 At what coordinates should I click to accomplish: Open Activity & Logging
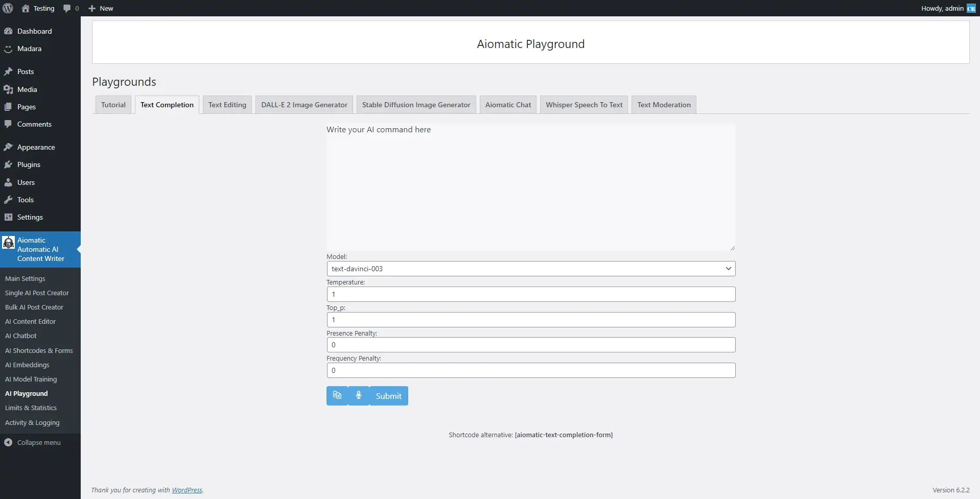coord(32,422)
